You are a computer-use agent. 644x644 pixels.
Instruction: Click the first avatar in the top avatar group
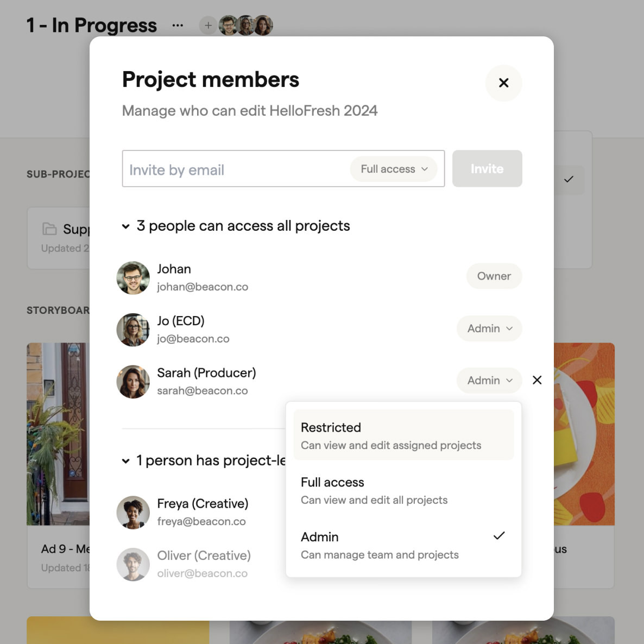(228, 25)
